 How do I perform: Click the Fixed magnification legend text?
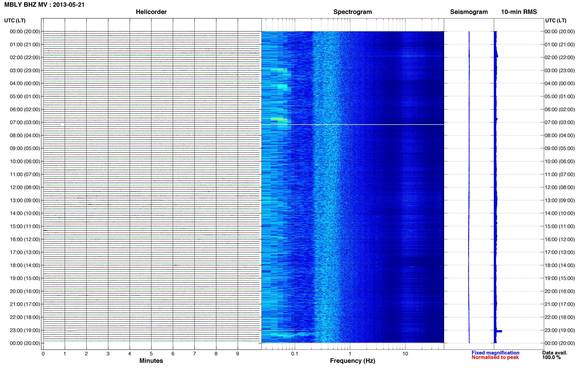pyautogui.click(x=495, y=353)
